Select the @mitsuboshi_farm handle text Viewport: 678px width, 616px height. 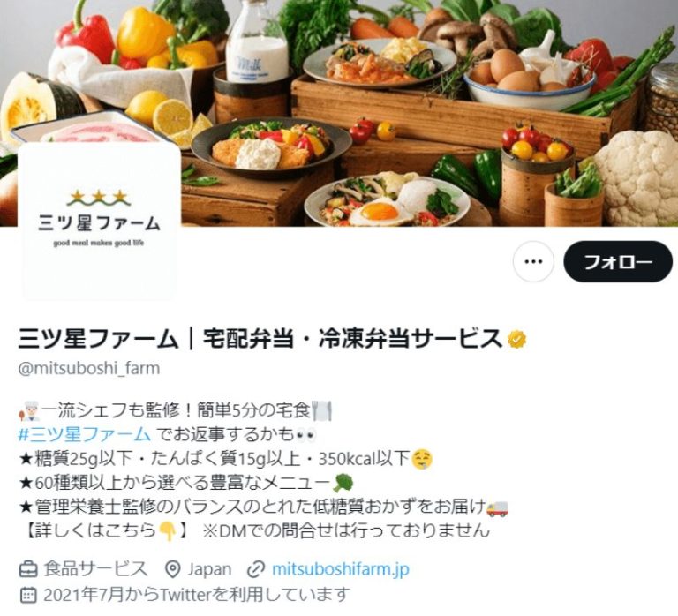click(x=89, y=368)
